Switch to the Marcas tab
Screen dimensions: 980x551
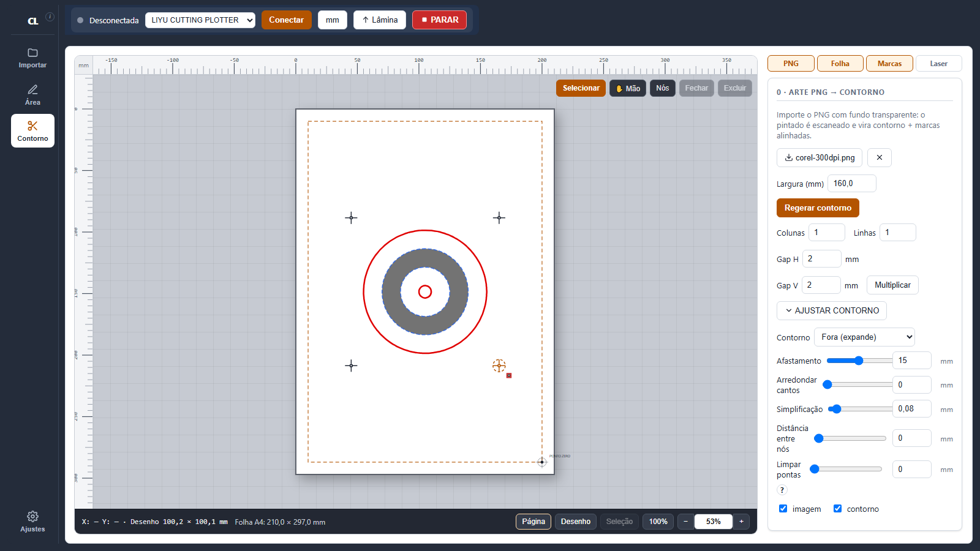[x=889, y=64]
